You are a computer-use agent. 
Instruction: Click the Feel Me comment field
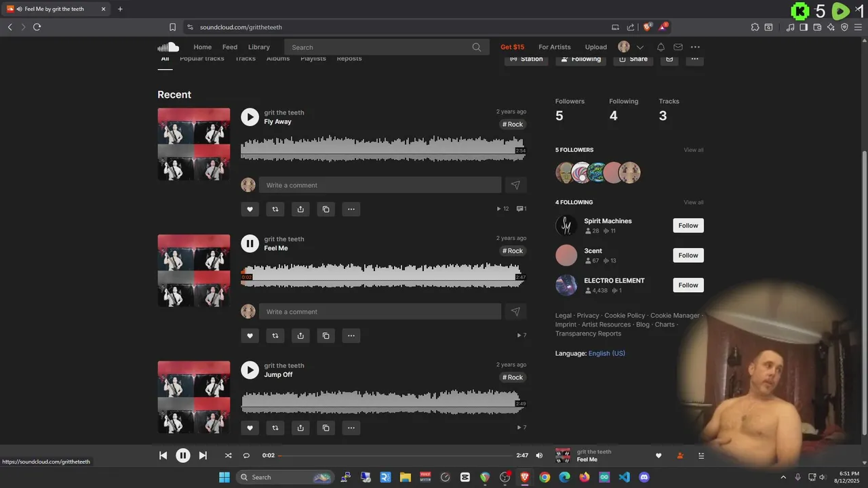click(x=380, y=312)
